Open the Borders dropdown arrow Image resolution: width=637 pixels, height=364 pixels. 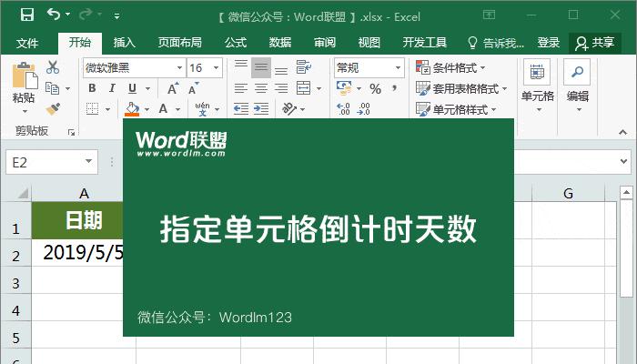pyautogui.click(x=108, y=109)
